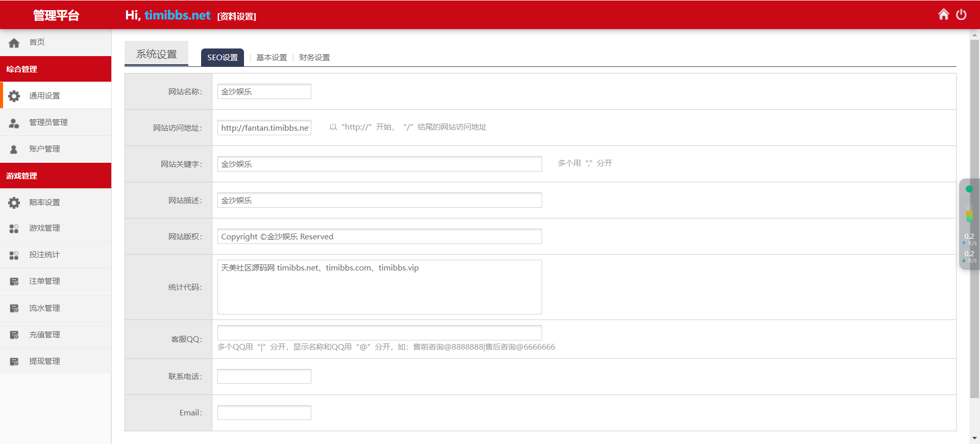Switch to the SEO设置 tab

222,58
